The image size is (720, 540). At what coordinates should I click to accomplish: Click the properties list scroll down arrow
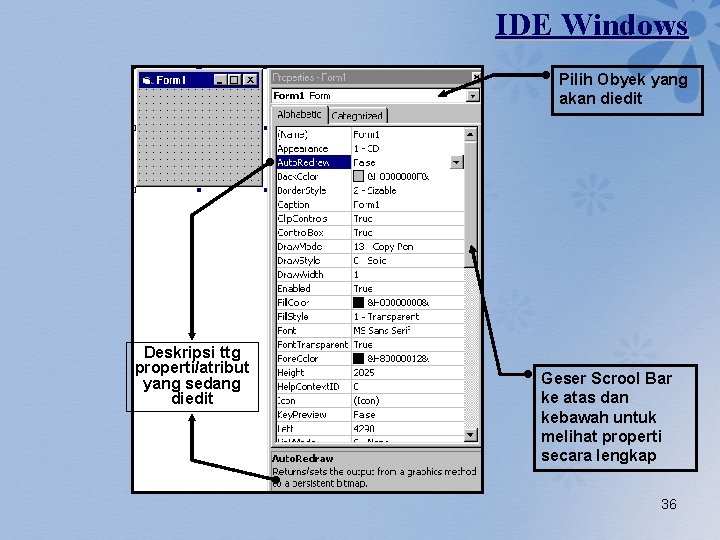(x=470, y=434)
